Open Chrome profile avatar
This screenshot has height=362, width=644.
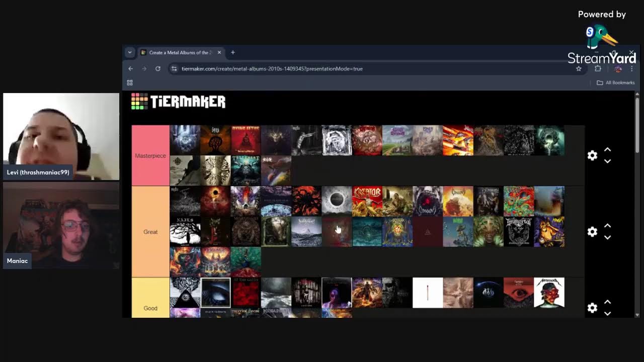pos(618,68)
